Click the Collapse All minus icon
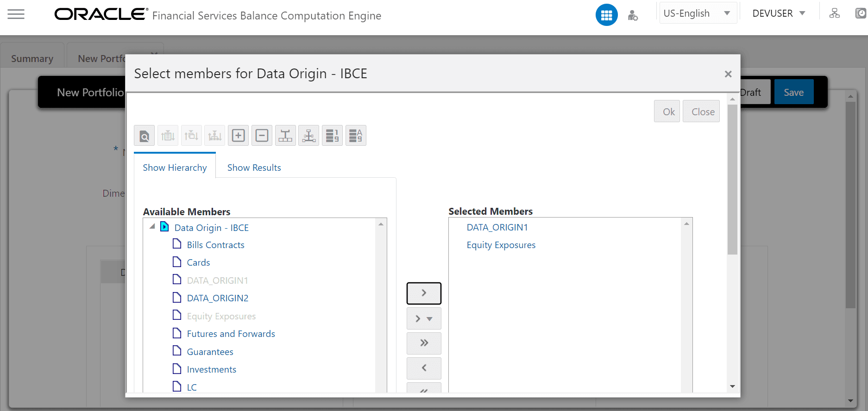 262,136
